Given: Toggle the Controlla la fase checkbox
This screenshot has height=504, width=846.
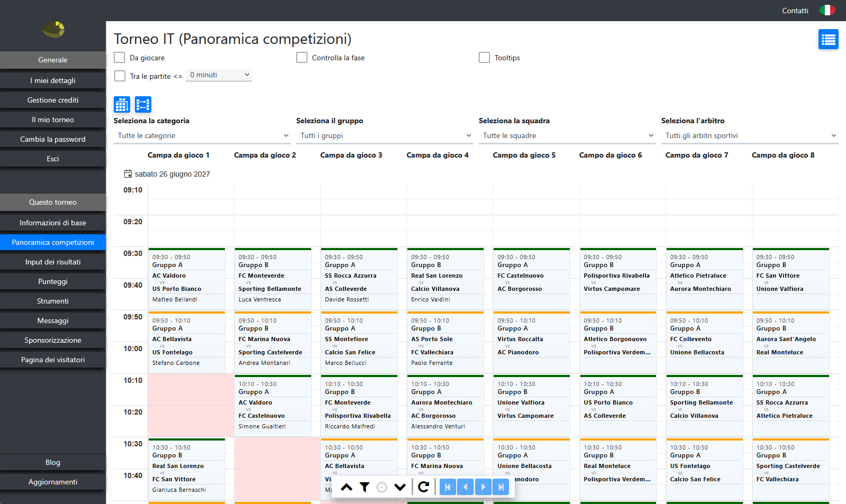Looking at the screenshot, I should click(302, 58).
